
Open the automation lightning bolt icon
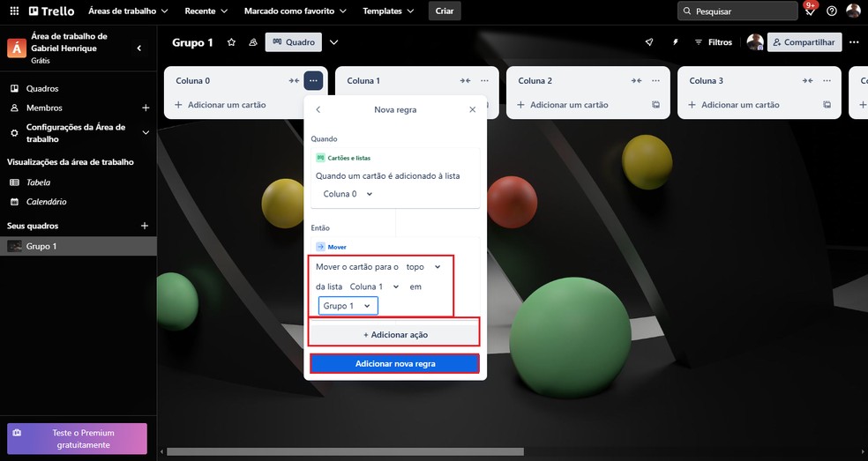[675, 42]
